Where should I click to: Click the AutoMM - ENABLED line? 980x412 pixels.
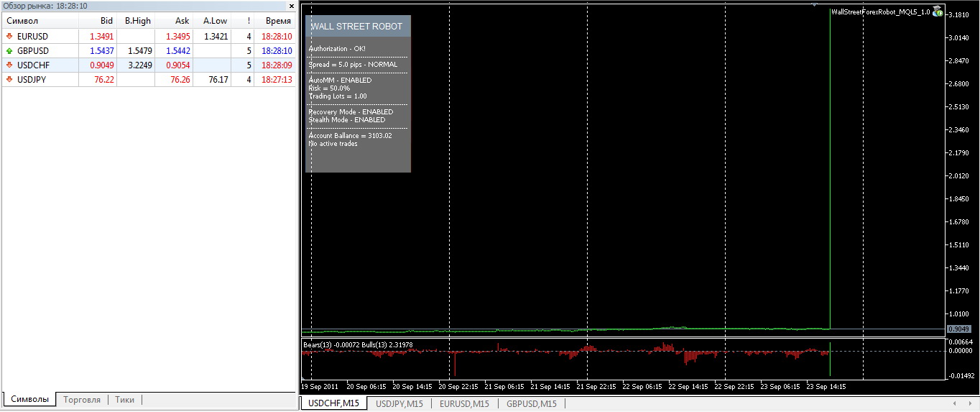pyautogui.click(x=340, y=81)
